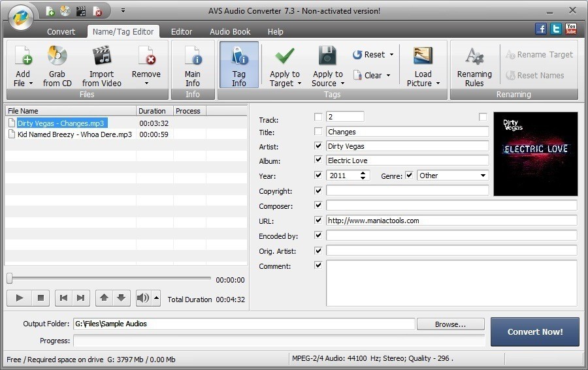Click the Stop playback button

pos(41,298)
